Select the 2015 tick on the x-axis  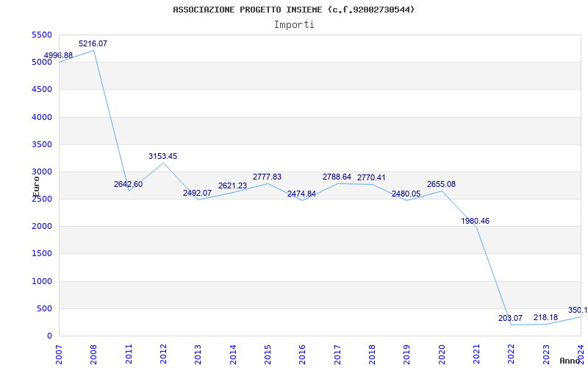pos(268,352)
